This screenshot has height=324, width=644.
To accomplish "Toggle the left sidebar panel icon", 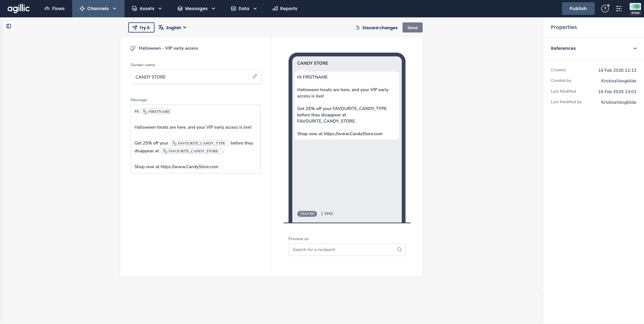I will click(9, 26).
